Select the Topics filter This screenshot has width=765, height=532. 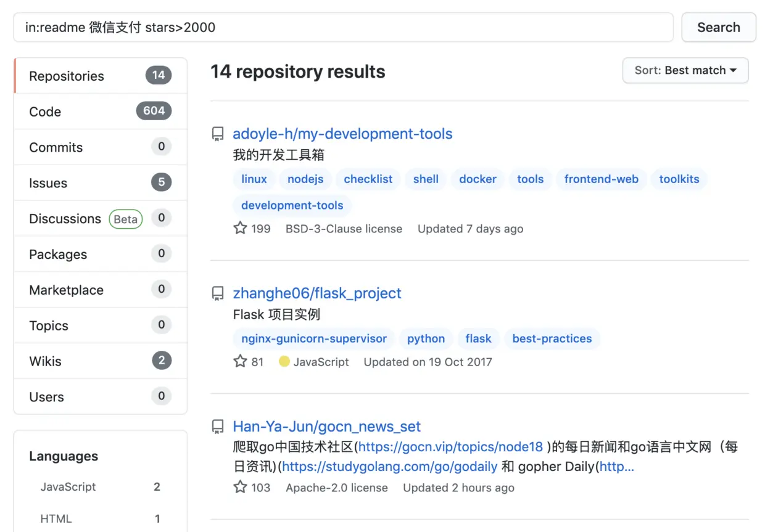101,325
